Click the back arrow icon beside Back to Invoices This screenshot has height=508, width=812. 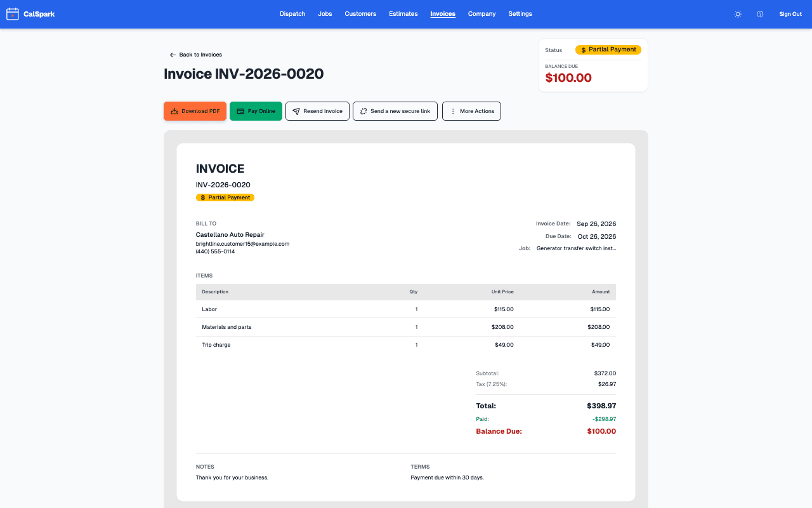(173, 55)
